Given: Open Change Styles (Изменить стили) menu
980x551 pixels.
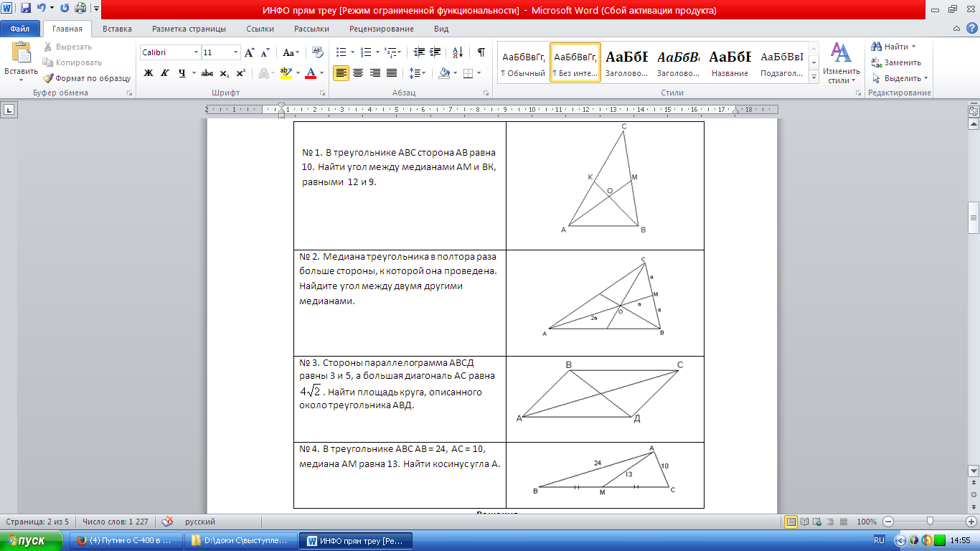Looking at the screenshot, I should tap(841, 63).
